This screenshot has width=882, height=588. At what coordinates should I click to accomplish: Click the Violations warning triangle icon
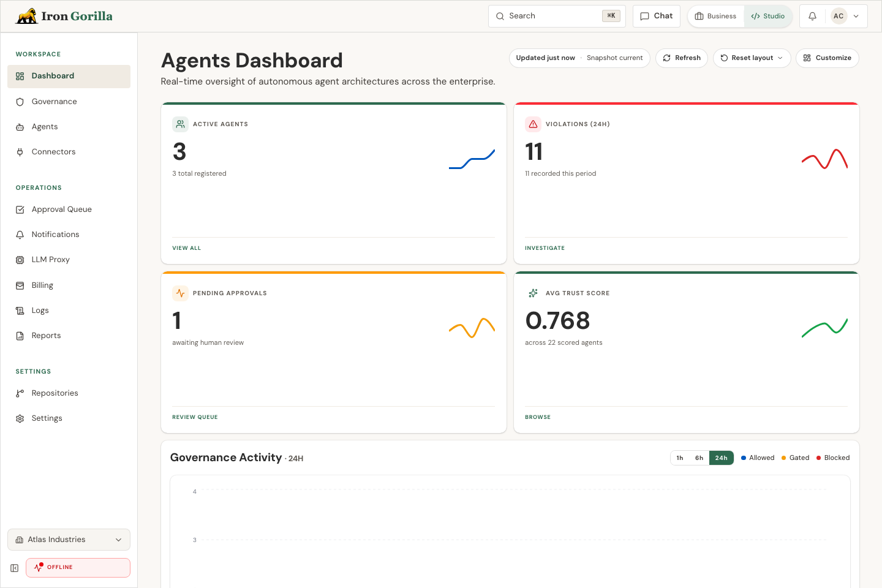click(533, 124)
